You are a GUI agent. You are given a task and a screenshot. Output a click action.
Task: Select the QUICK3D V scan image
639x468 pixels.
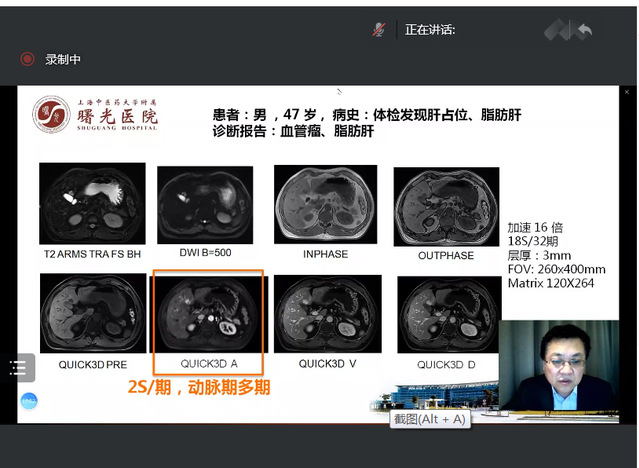pos(326,314)
